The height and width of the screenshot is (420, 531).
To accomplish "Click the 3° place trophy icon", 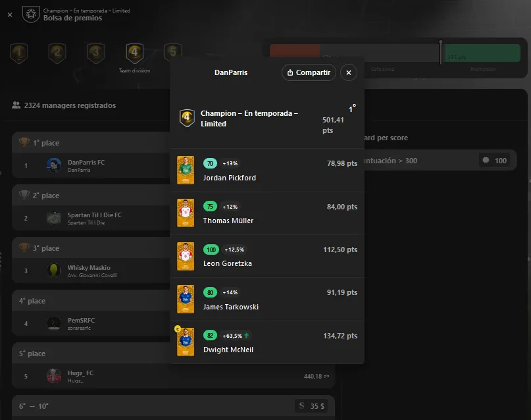I will pos(24,248).
